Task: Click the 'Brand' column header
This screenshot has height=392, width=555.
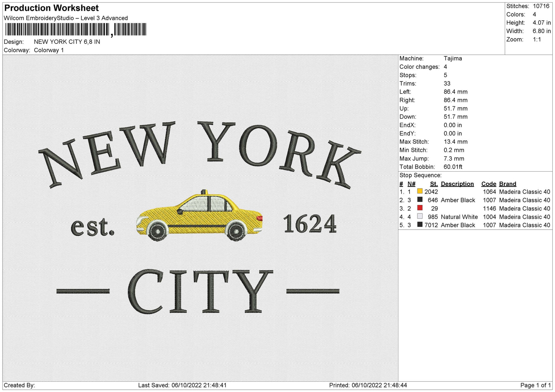Action: coord(507,184)
